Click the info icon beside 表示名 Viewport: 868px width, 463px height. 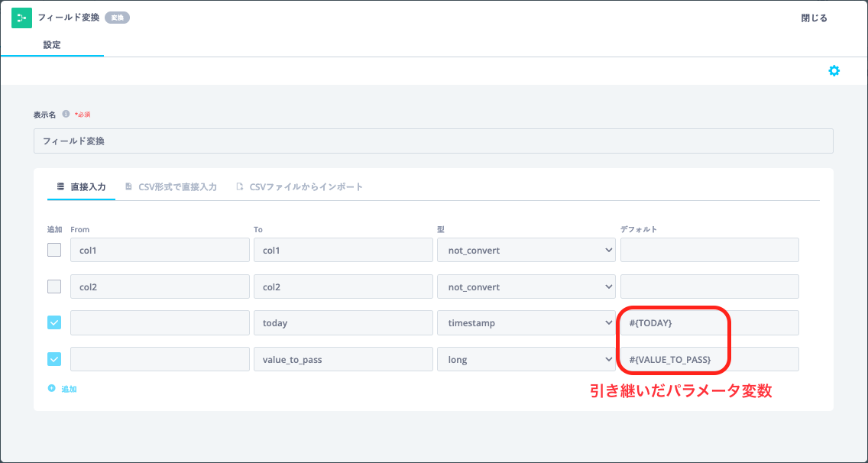click(x=66, y=114)
